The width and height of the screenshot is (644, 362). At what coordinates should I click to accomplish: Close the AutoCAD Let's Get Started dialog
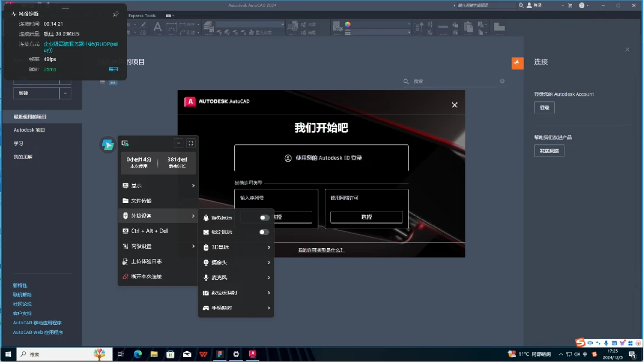[454, 105]
